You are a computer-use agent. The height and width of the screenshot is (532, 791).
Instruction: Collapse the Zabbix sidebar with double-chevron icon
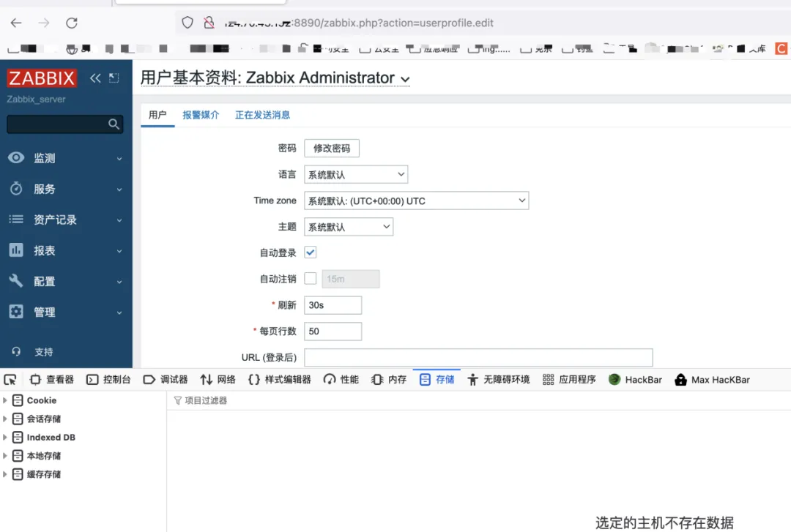(x=95, y=78)
